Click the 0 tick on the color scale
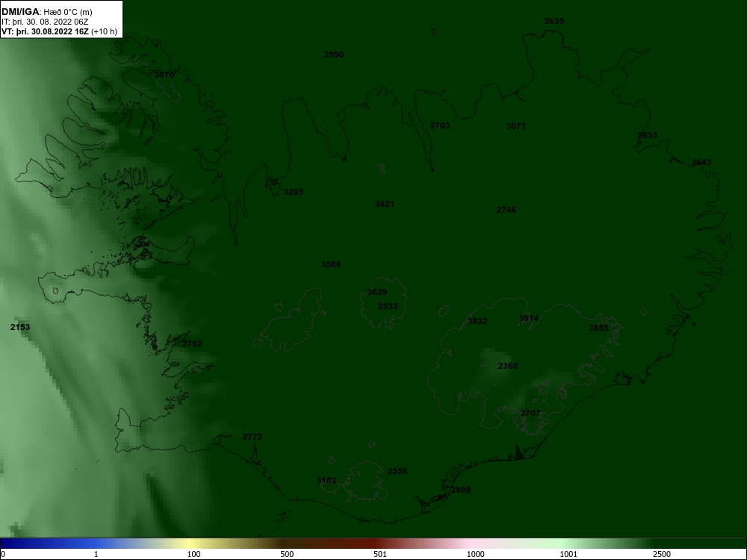Image resolution: width=747 pixels, height=560 pixels. tap(2, 554)
